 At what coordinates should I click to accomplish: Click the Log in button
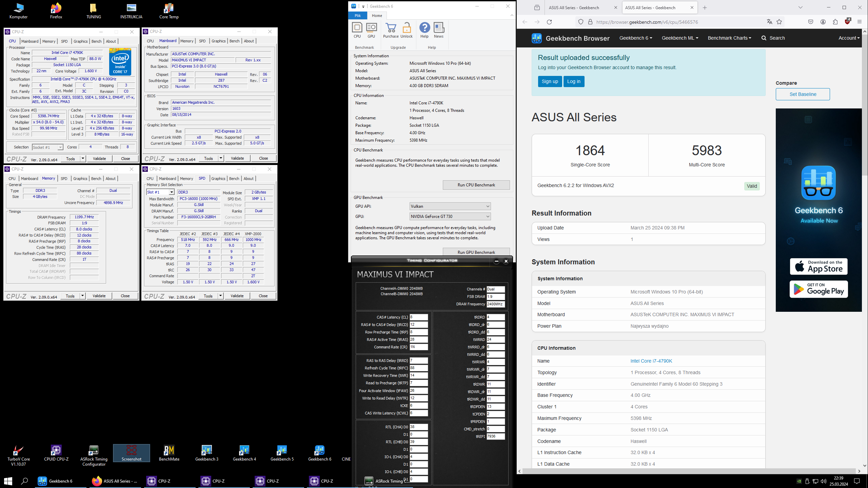click(574, 81)
